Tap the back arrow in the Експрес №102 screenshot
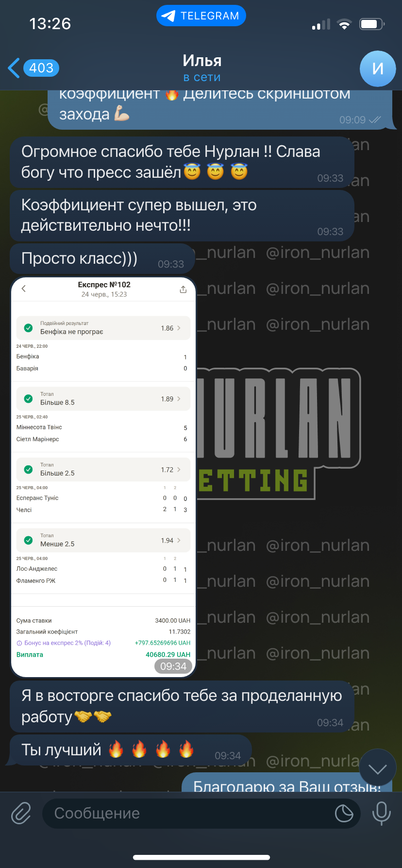 23,289
